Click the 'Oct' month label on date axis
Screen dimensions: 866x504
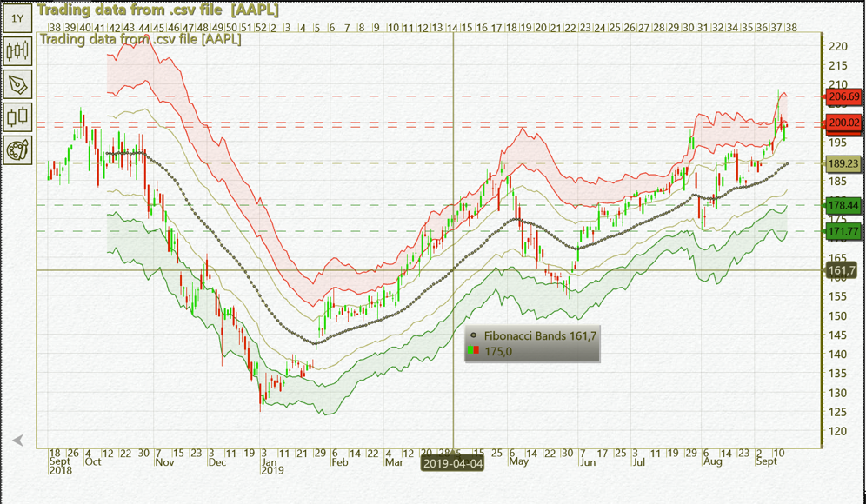[x=93, y=461]
